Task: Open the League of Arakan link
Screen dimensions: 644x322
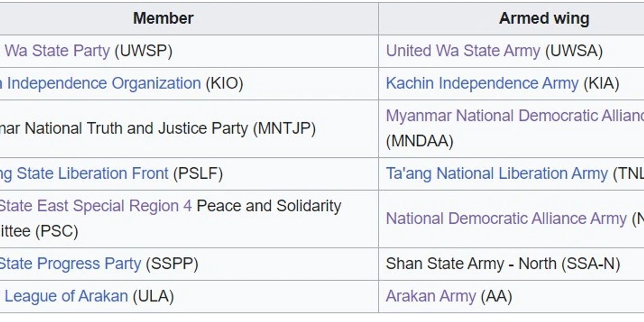Action: [x=66, y=296]
